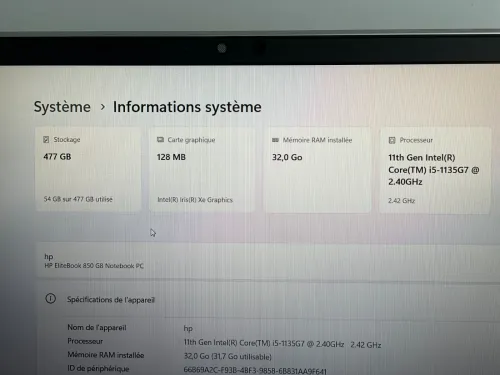The image size is (500, 375).
Task: Click the info icon beside Spécifications de l'appareil
Action: pos(50,298)
